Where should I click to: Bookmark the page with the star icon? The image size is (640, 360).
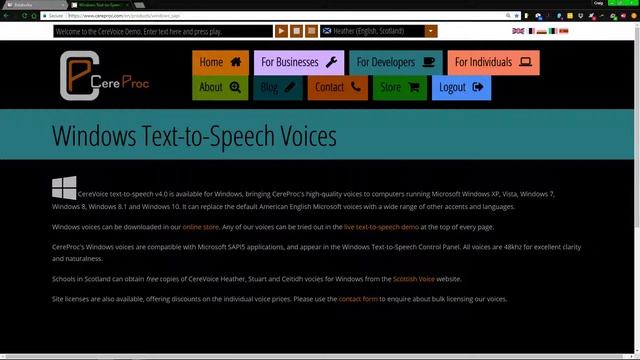tap(516, 16)
